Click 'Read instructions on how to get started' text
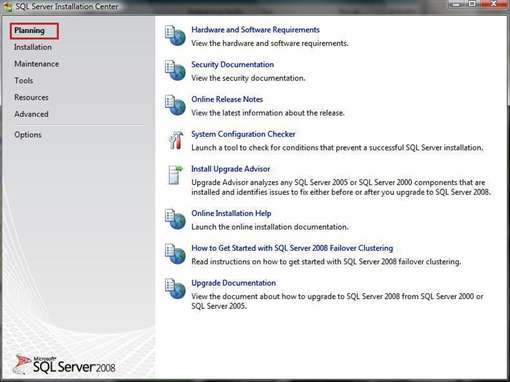 (x=326, y=262)
